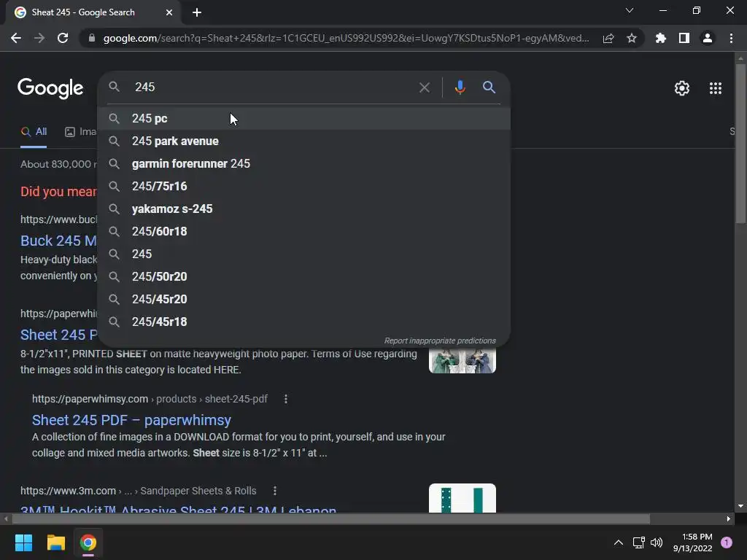Viewport: 747px width, 560px height.
Task: Click the address bar URL
Action: click(346, 38)
